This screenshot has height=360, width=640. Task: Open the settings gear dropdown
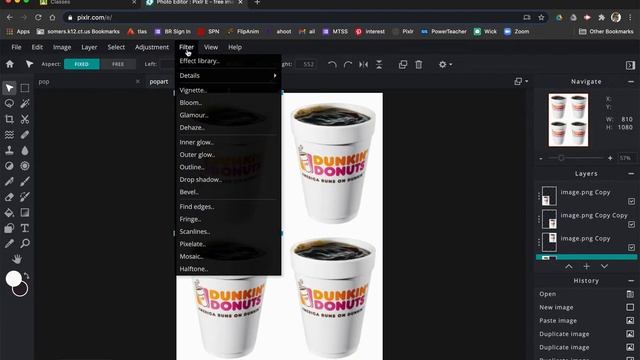(x=444, y=64)
